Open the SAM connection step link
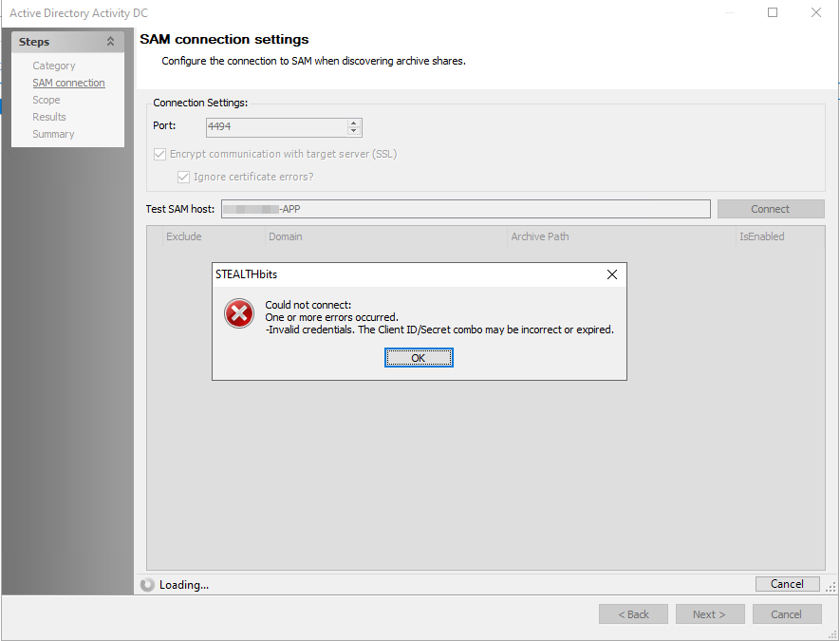The image size is (840, 641). [x=68, y=83]
